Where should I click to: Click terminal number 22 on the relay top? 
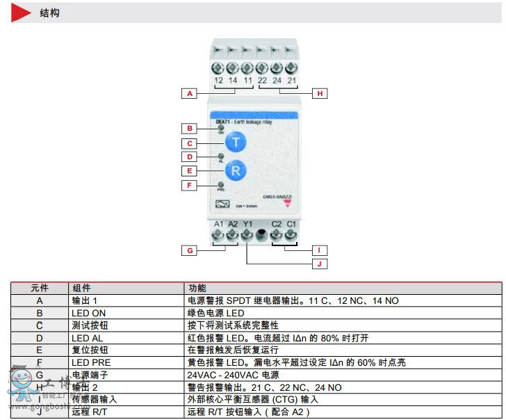(x=262, y=81)
